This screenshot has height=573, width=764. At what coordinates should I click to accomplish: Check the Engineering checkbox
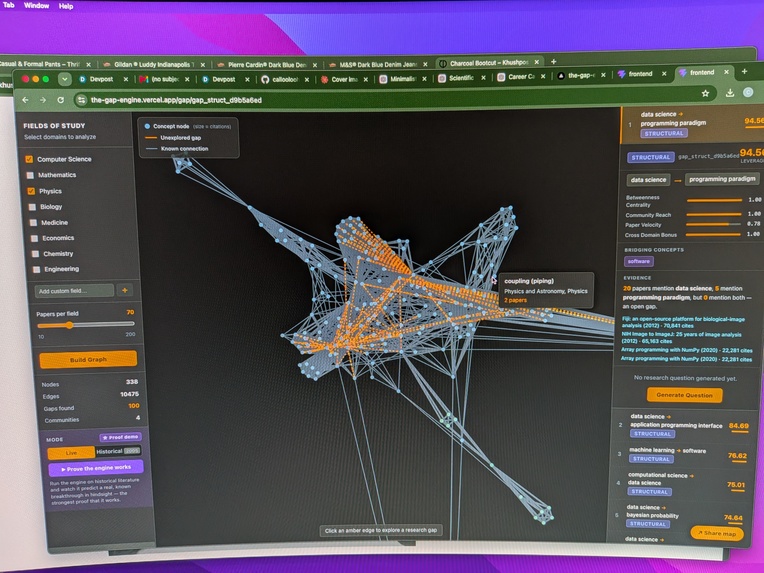tap(36, 269)
